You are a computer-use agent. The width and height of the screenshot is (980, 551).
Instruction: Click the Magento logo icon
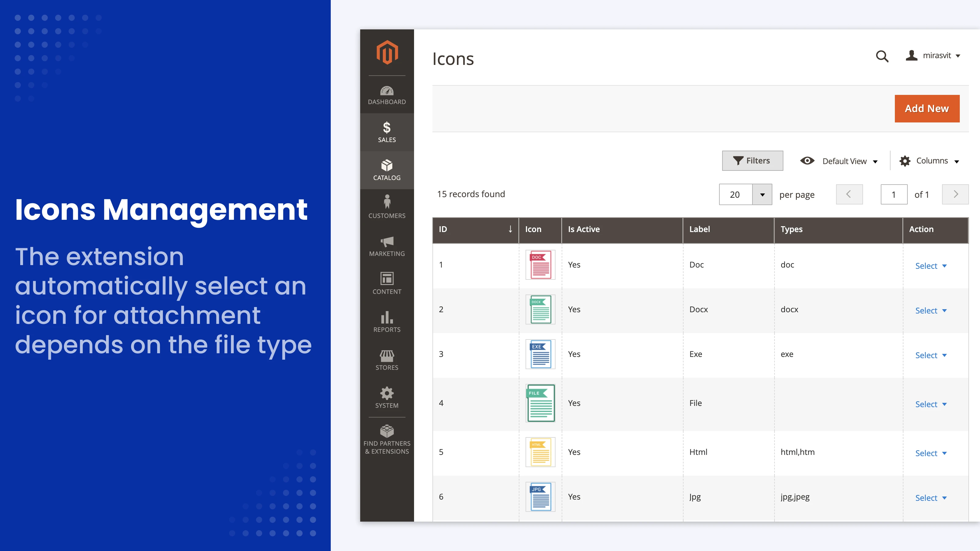click(x=387, y=52)
